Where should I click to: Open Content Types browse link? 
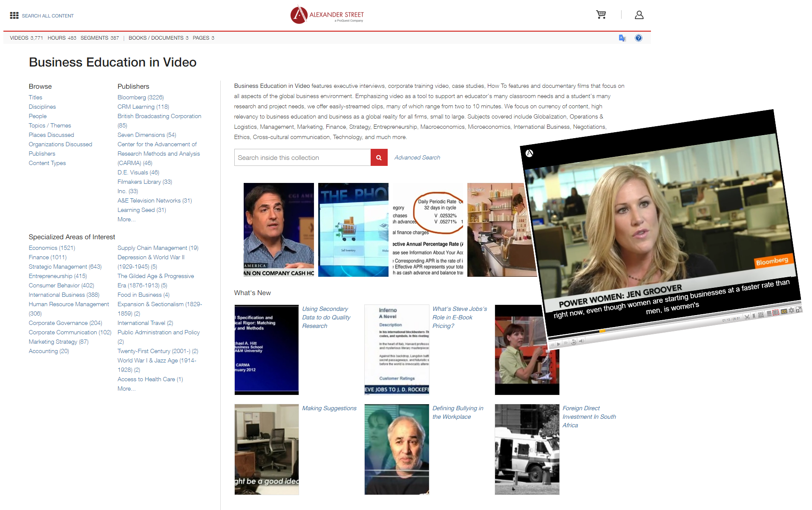pos(47,163)
